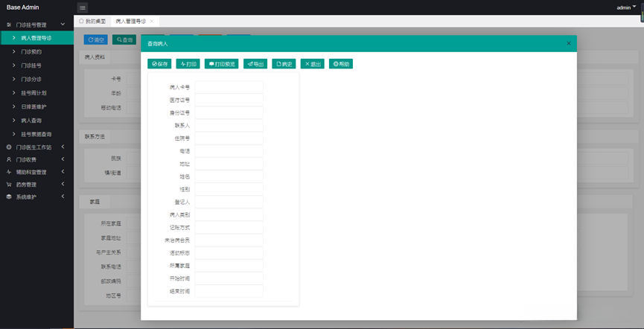This screenshot has height=329, width=644.
Task: Toggle the sidebar with the hamburger icon
Action: 82,7
